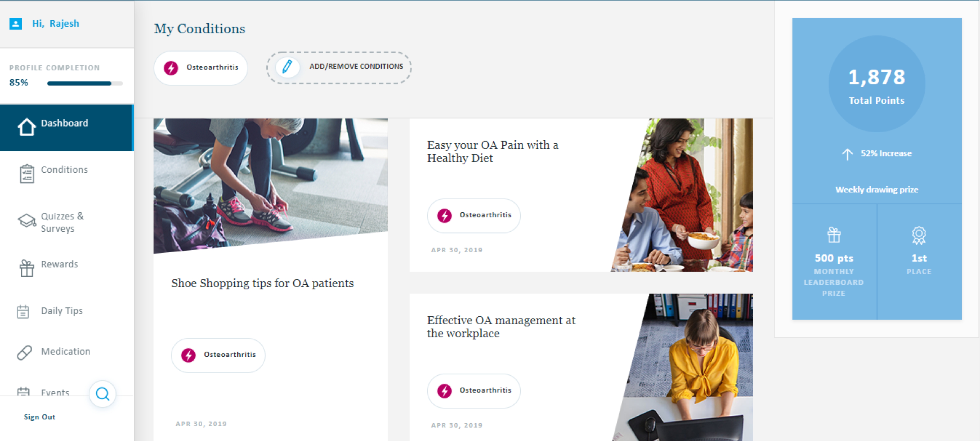Click the Medication pill icon
Viewport: 980px width, 441px height.
point(24,352)
